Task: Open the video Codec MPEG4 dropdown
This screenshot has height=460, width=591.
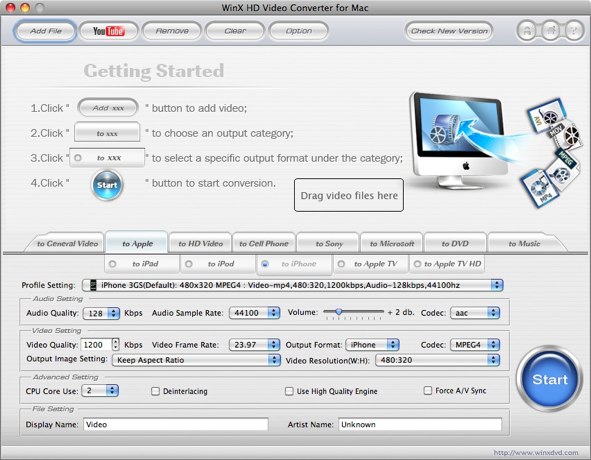Action: click(x=475, y=345)
